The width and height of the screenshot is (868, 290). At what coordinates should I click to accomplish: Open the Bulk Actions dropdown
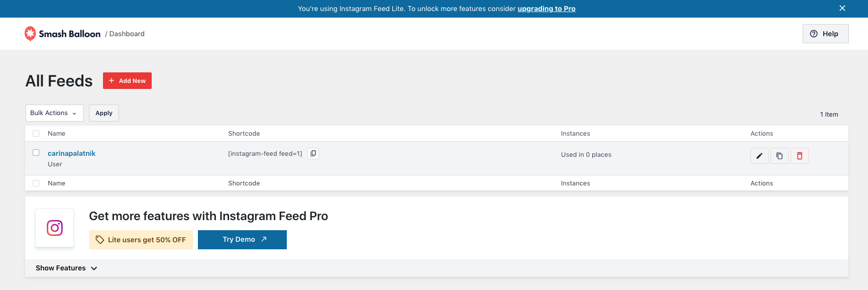point(54,113)
